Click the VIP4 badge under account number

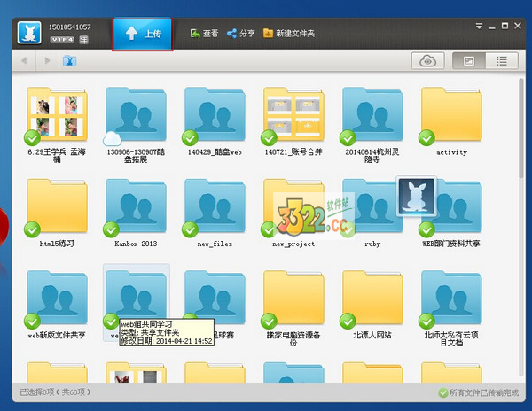point(62,40)
